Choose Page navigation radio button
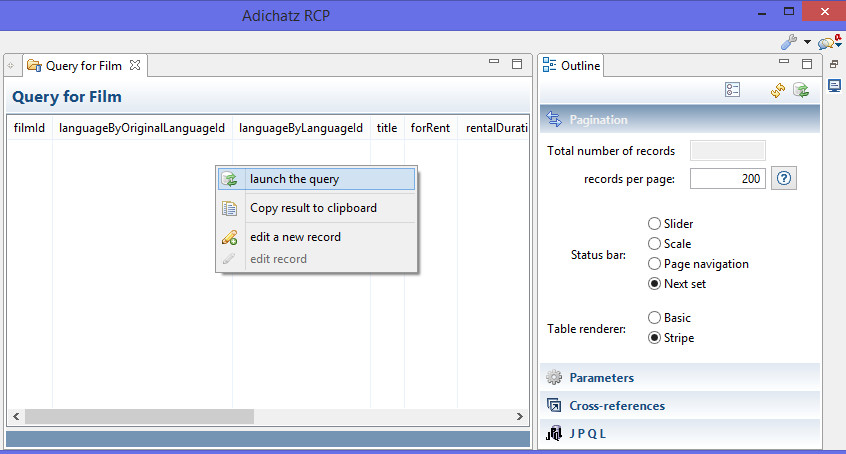Screen dimensions: 846x454 click(655, 264)
